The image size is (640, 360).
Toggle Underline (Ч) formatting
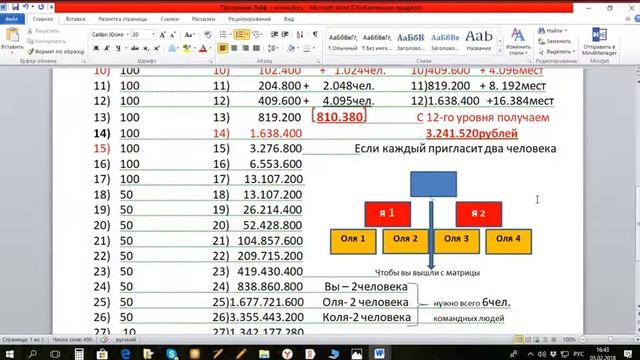[x=118, y=49]
